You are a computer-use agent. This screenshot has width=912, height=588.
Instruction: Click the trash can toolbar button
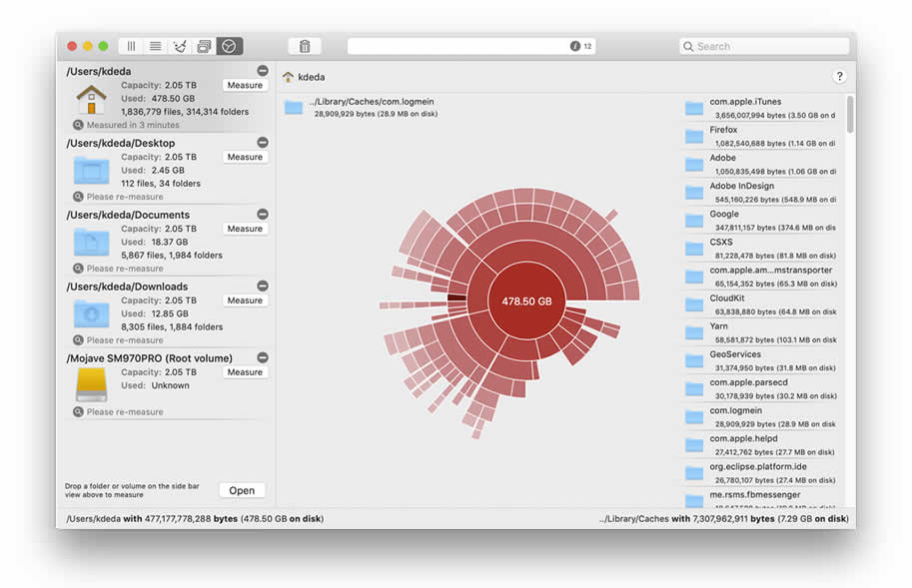(x=305, y=46)
